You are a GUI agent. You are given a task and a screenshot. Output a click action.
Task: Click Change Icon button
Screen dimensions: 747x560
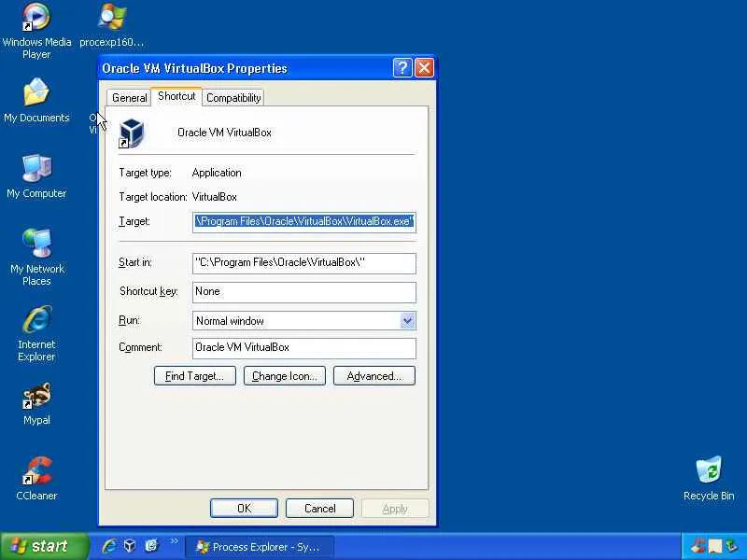pyautogui.click(x=285, y=376)
